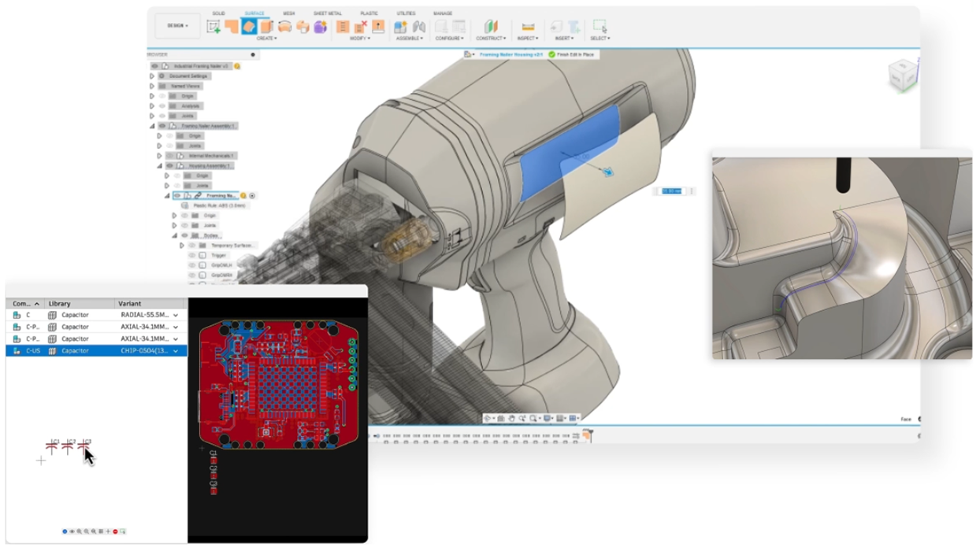The image size is (980, 551).
Task: Click the yellow badge beside Industrial Framing Nailer v3
Action: point(237,67)
